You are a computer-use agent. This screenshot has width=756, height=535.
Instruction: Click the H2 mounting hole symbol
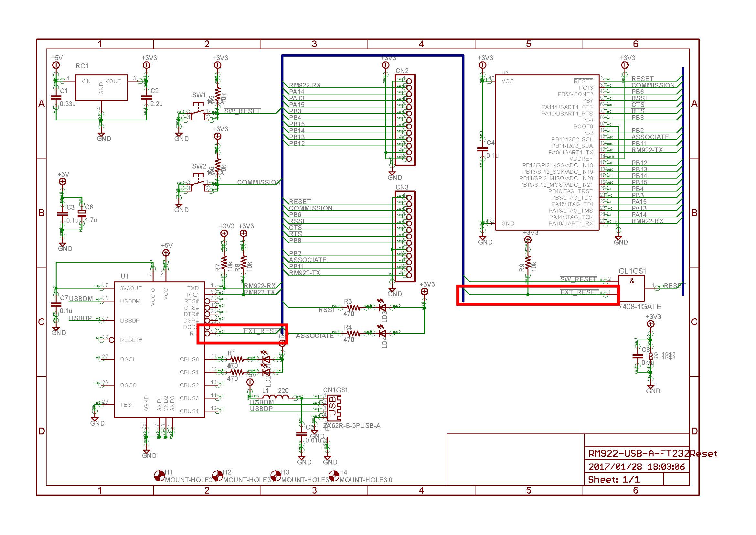click(218, 476)
